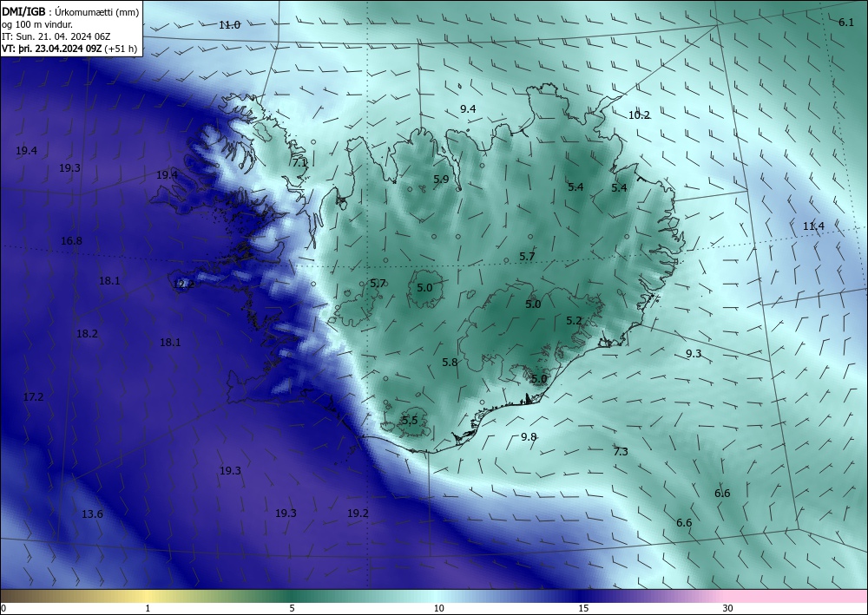
Task: Select the 9.4 value north of Iceland
Action: point(468,109)
